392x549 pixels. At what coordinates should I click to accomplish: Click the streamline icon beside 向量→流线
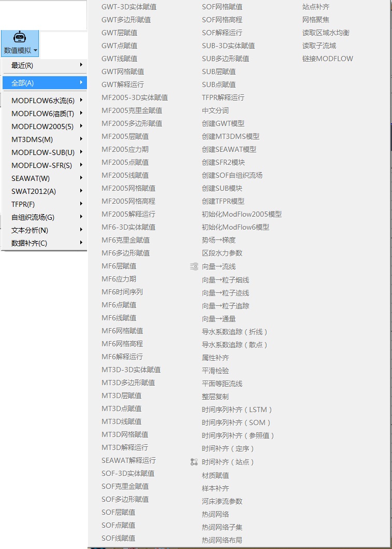click(194, 267)
